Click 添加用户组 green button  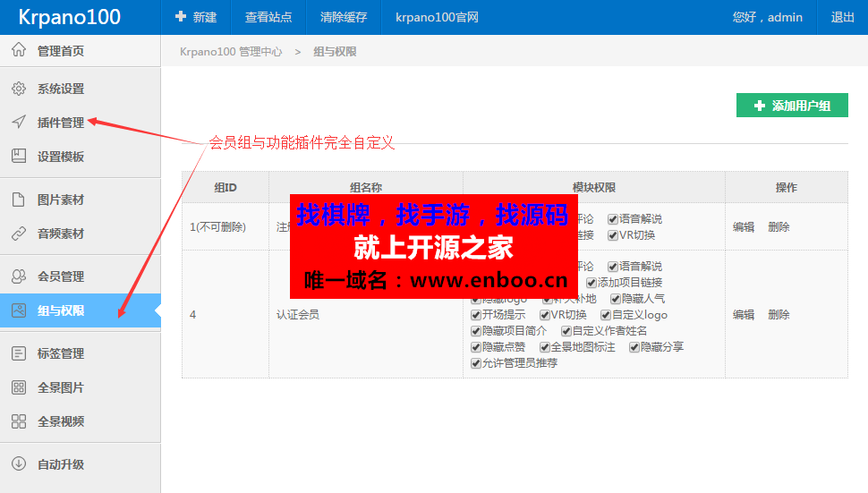[x=792, y=105]
